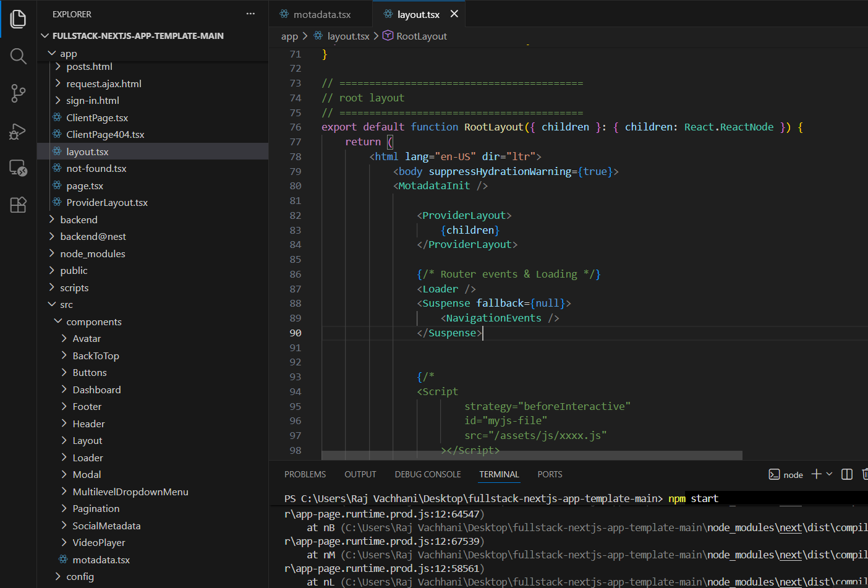
Task: Click the ProviderLayout.tsx React file icon
Action: [x=57, y=202]
